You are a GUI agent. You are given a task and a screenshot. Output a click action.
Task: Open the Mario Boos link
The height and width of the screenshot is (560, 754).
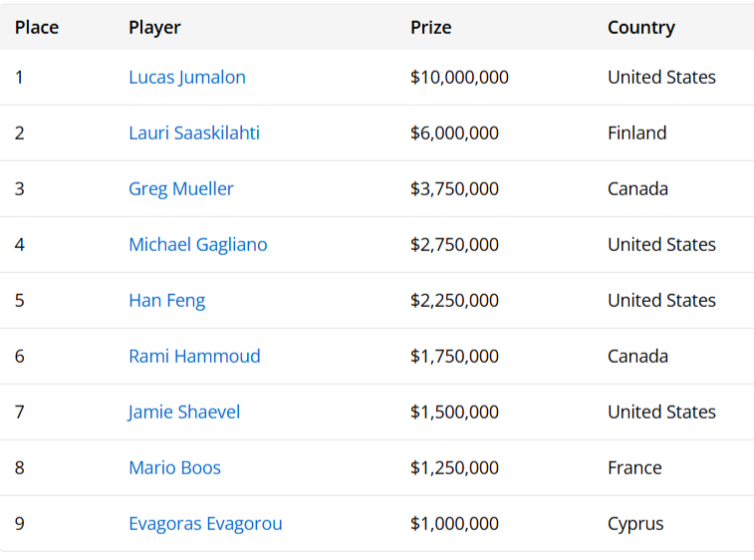click(175, 468)
